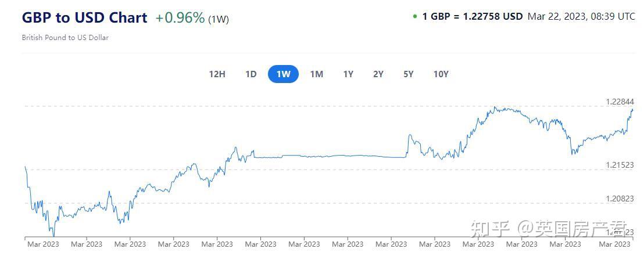This screenshot has width=644, height=256.
Task: Choose the 1M time range
Action: pos(316,74)
